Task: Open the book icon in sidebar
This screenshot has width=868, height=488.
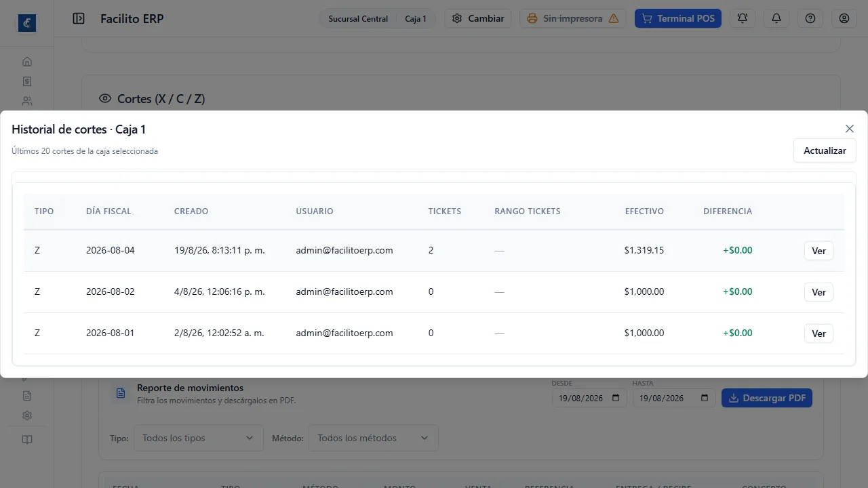Action: pyautogui.click(x=27, y=439)
